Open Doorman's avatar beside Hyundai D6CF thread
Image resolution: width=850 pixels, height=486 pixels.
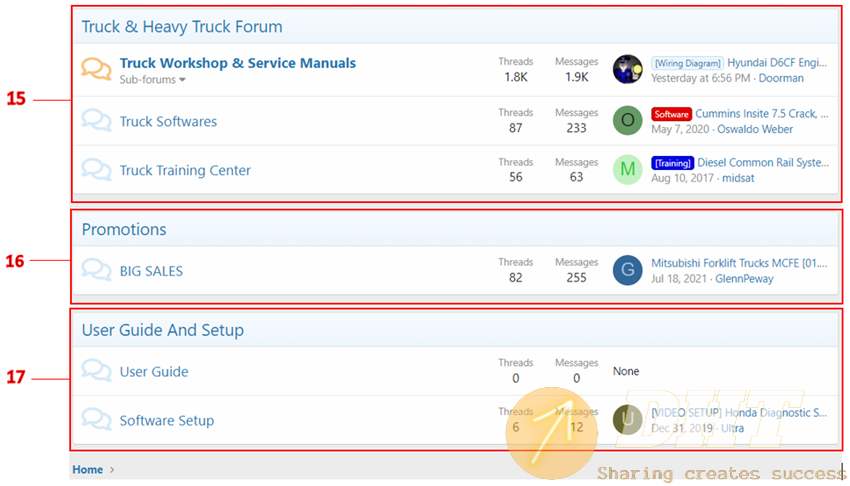point(627,69)
